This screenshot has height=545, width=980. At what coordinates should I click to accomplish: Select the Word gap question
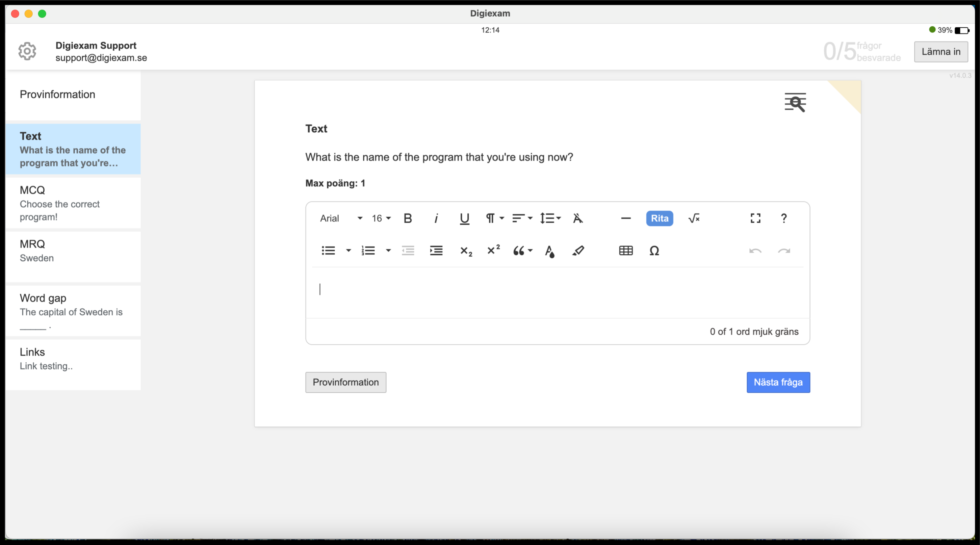pyautogui.click(x=73, y=311)
